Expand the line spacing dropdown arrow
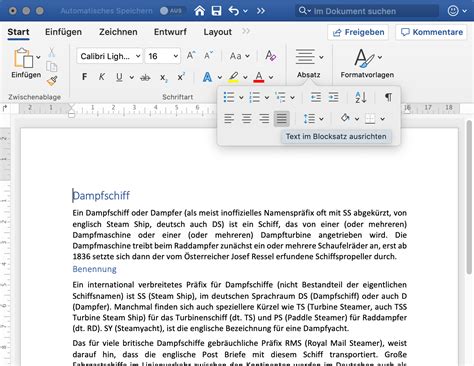The height and width of the screenshot is (366, 474). 321,119
